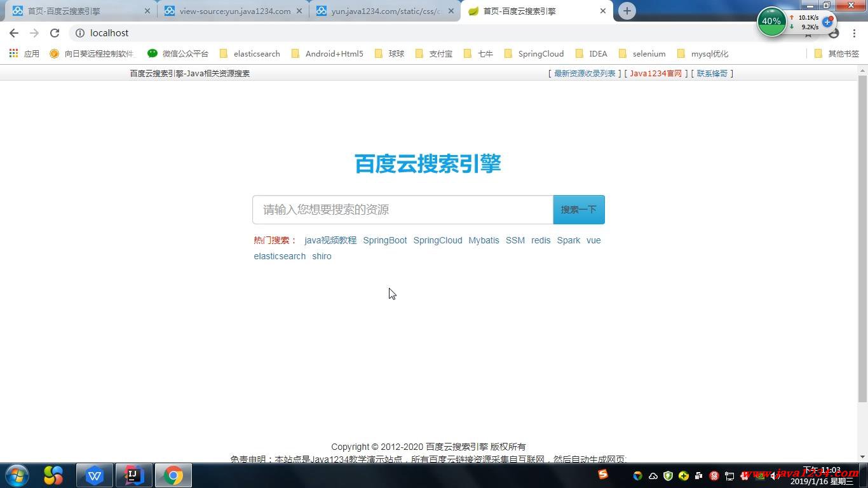This screenshot has height=488, width=868.
Task: Close the active leaf-icon 首页 tab
Action: (603, 11)
